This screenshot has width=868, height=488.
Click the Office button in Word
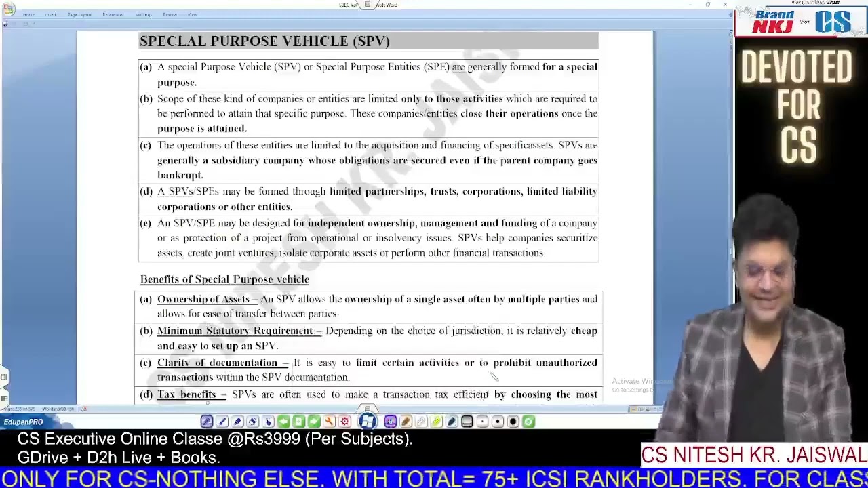click(8, 8)
